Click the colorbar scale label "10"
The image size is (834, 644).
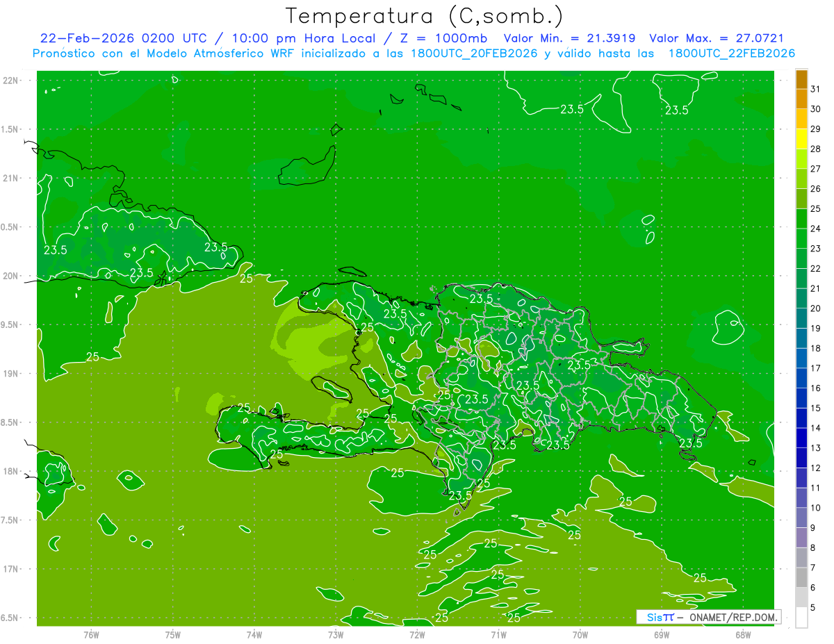pos(815,507)
